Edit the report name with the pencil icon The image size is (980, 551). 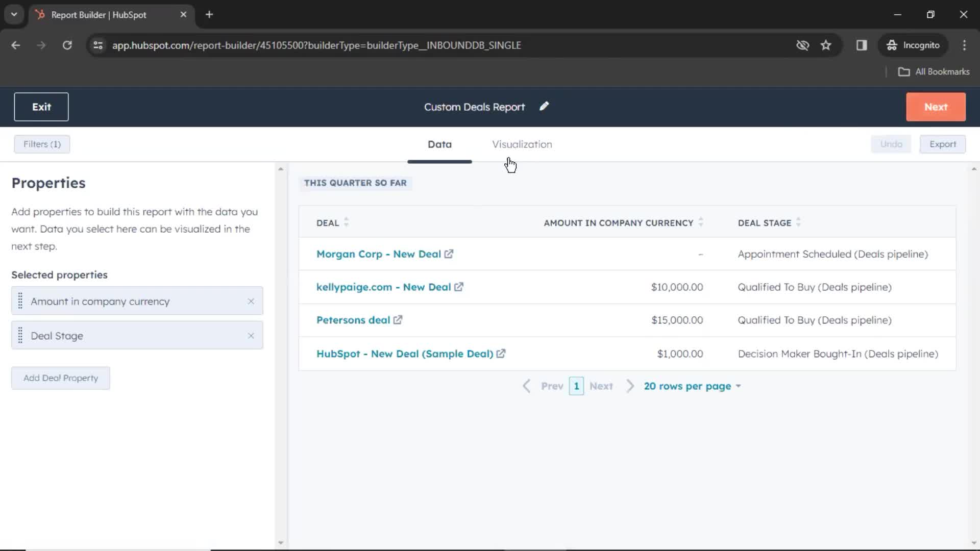pos(544,106)
